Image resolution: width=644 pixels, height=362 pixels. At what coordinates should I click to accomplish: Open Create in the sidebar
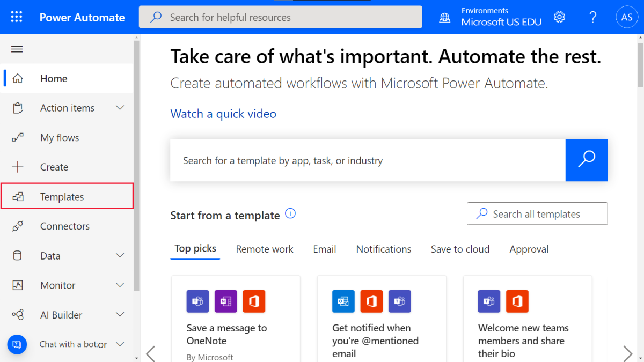(67, 167)
